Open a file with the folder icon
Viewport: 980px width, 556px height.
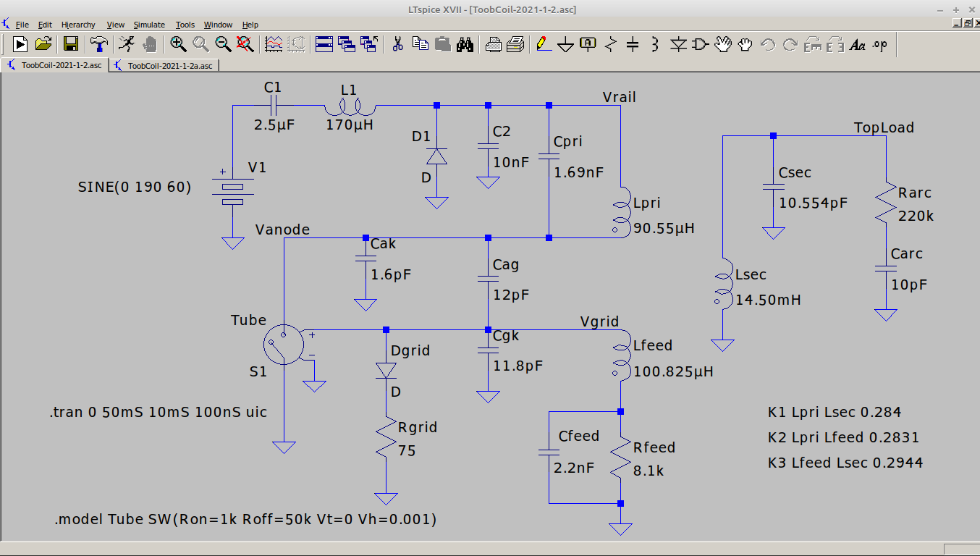coord(43,44)
